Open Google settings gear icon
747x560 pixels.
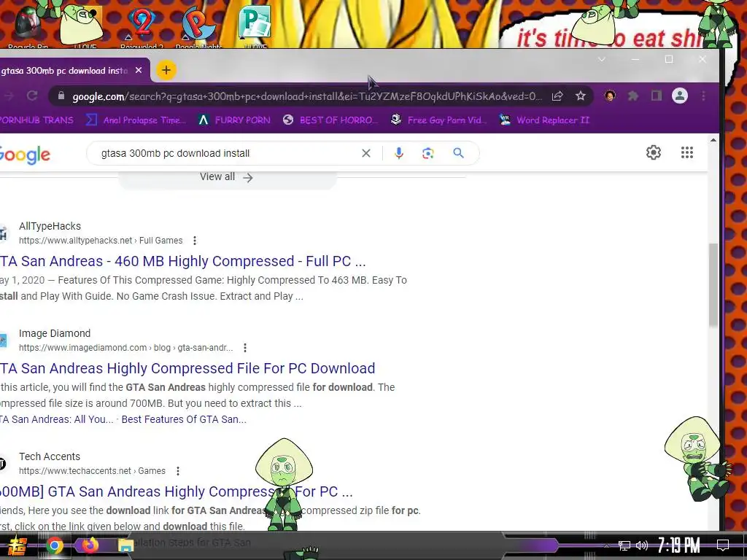point(654,152)
